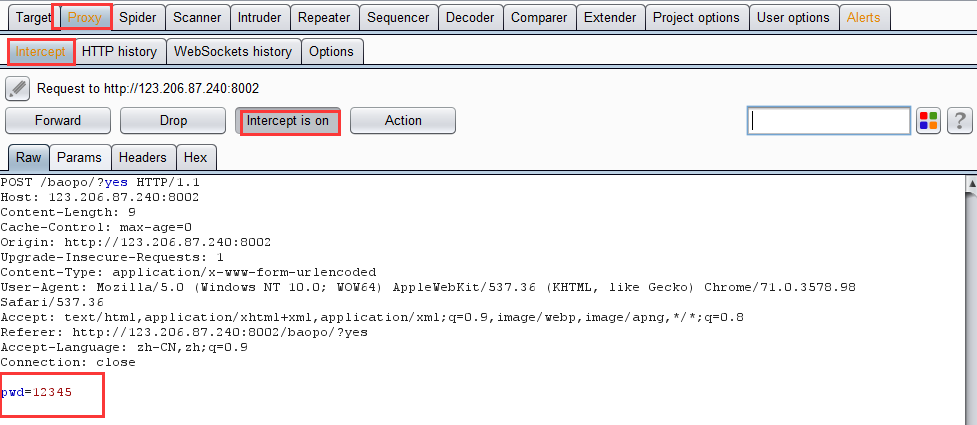The height and width of the screenshot is (425, 977).
Task: Click the pwd=12345 request body line
Action: pyautogui.click(x=36, y=393)
